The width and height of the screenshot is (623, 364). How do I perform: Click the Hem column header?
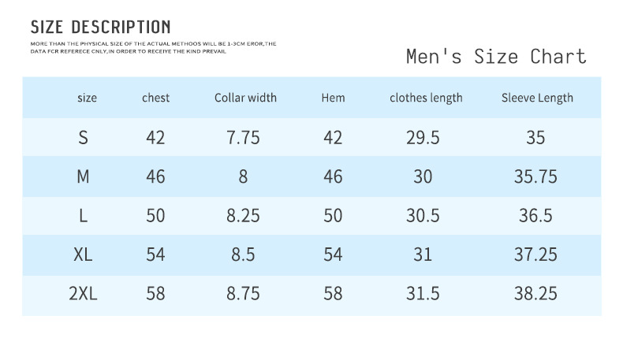333,98
